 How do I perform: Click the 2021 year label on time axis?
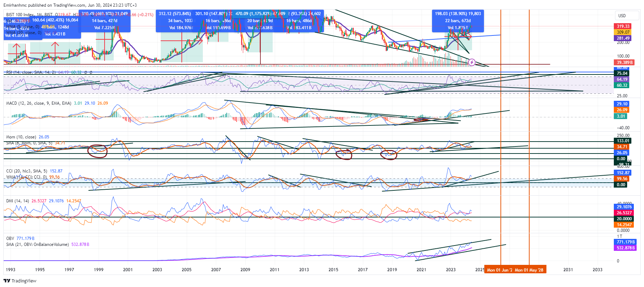pos(421,270)
